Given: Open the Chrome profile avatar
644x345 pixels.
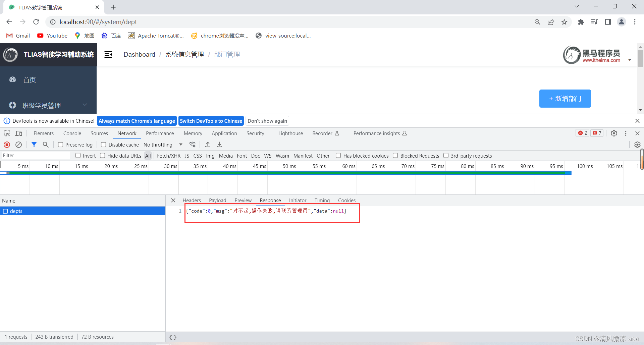Looking at the screenshot, I should pyautogui.click(x=621, y=22).
